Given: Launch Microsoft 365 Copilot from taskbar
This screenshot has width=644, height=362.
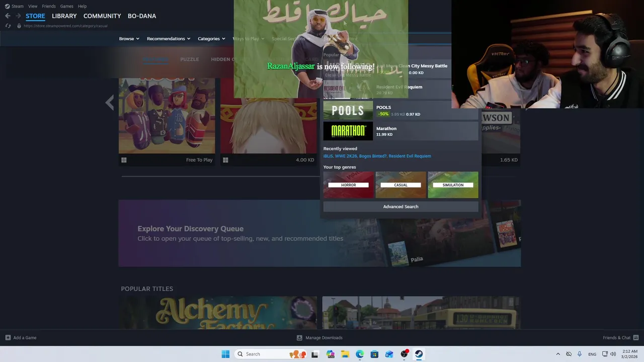Looking at the screenshot, I should coord(330,354).
